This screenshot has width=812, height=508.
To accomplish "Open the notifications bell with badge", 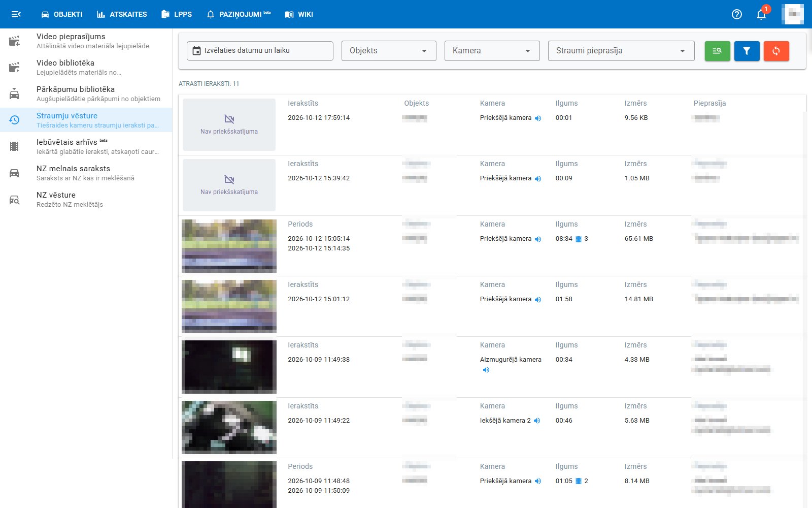I will tap(761, 14).
